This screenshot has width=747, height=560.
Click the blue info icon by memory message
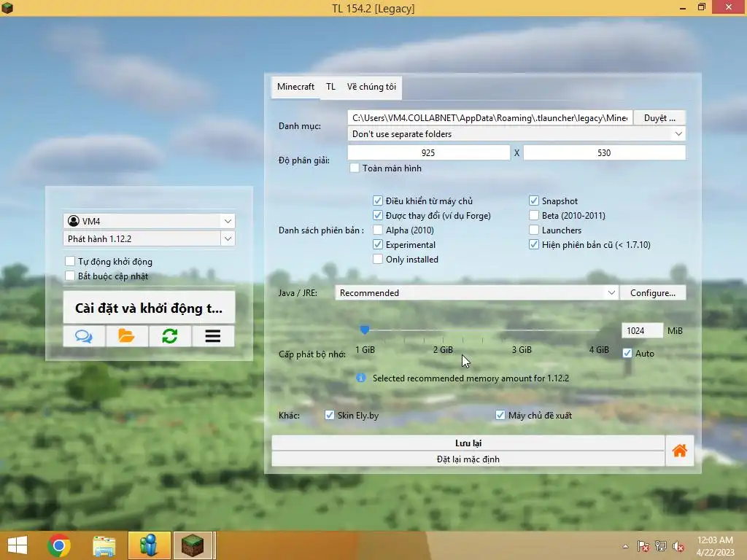tap(360, 378)
